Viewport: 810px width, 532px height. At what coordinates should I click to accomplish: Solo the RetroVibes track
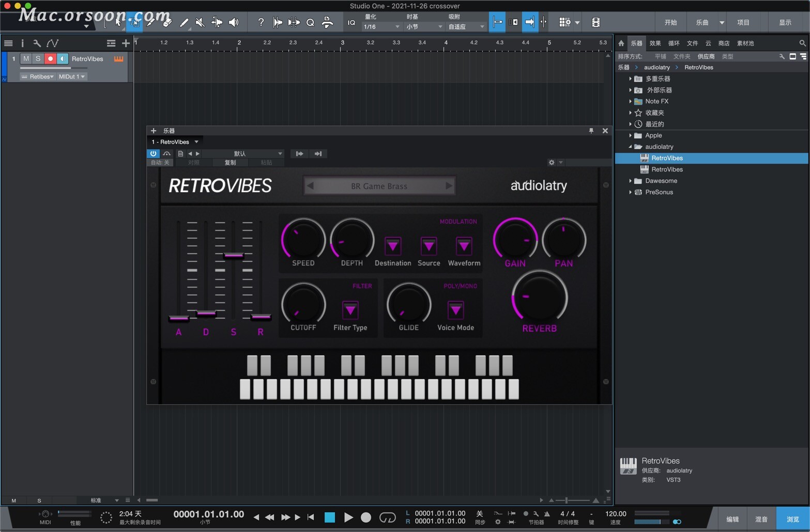[x=38, y=59]
